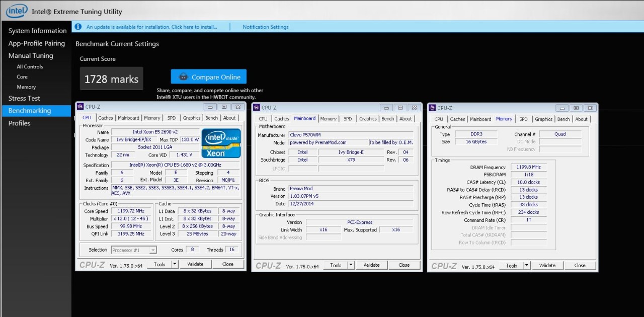Switch to SPD tab in CPU-Z processor window
Screen dimensions: 644x317
(x=172, y=118)
